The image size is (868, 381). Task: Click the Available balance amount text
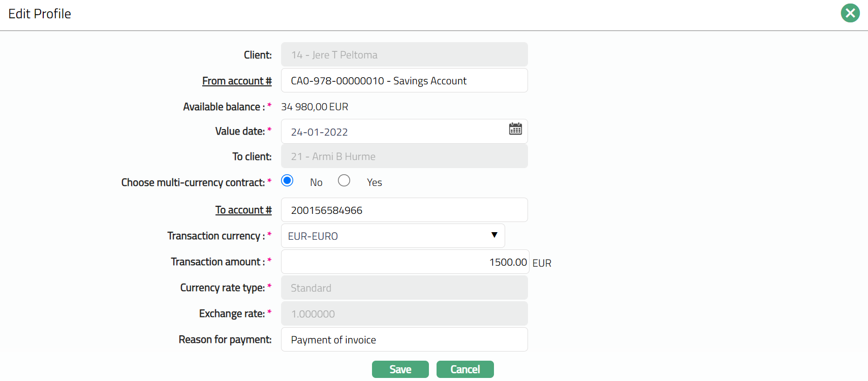tap(315, 107)
